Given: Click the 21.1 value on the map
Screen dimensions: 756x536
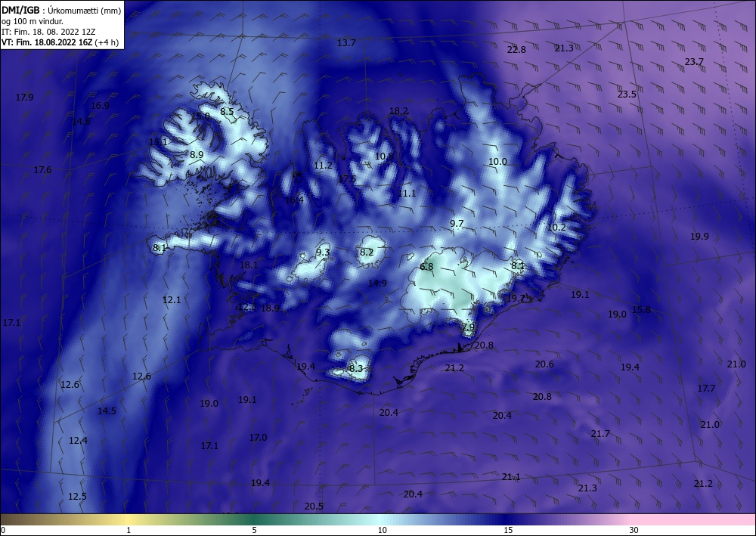Looking at the screenshot, I should (x=510, y=477).
